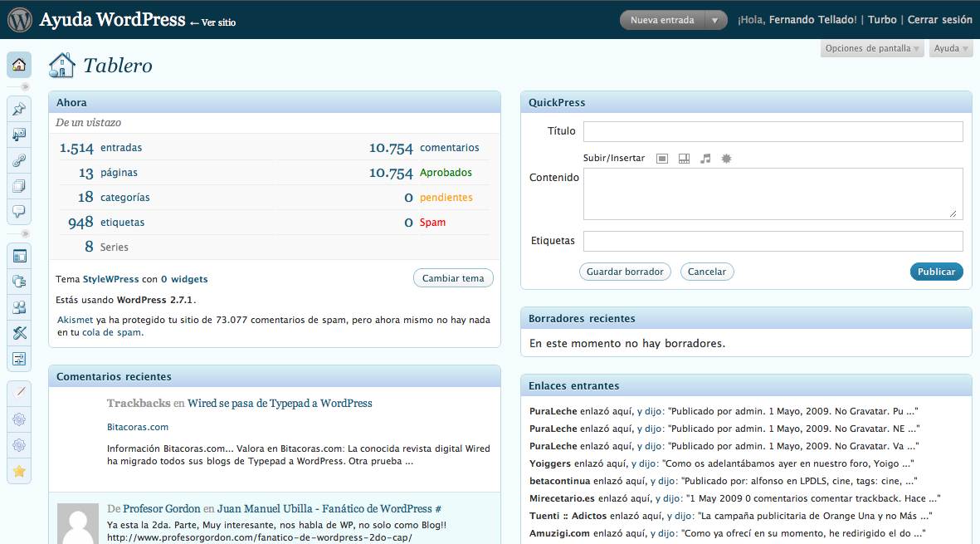Click the add audio music note icon
Viewport: 980px width, 544px height.
[x=705, y=159]
